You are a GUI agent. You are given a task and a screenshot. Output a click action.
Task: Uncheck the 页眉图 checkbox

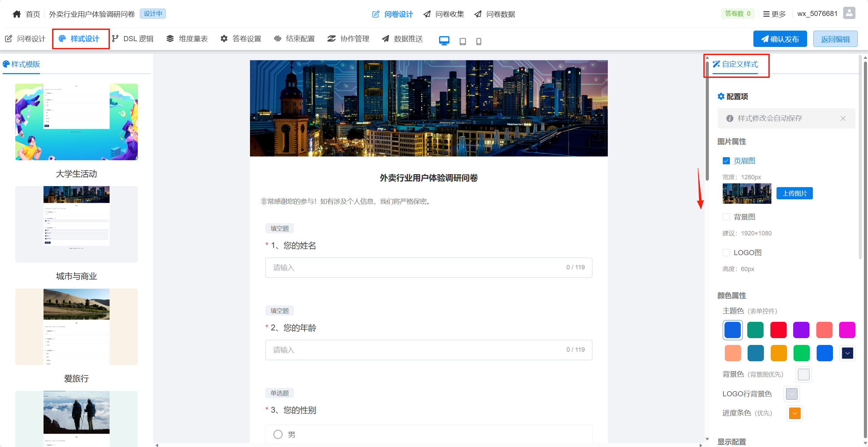coord(726,161)
